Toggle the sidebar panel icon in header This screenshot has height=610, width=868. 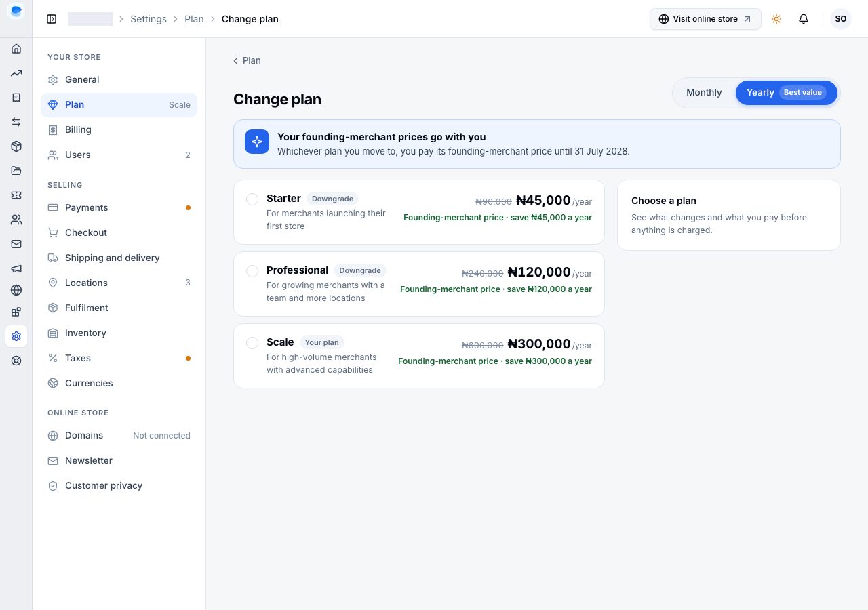(52, 19)
